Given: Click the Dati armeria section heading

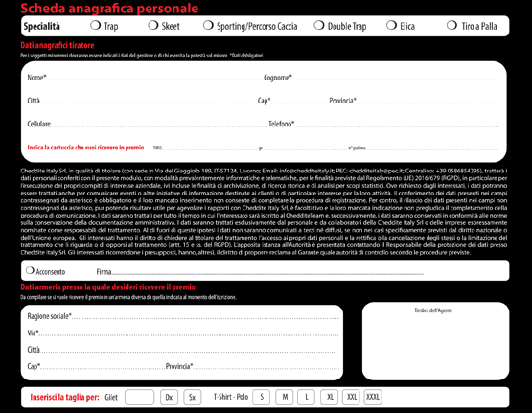Looking at the screenshot, I should point(108,287).
